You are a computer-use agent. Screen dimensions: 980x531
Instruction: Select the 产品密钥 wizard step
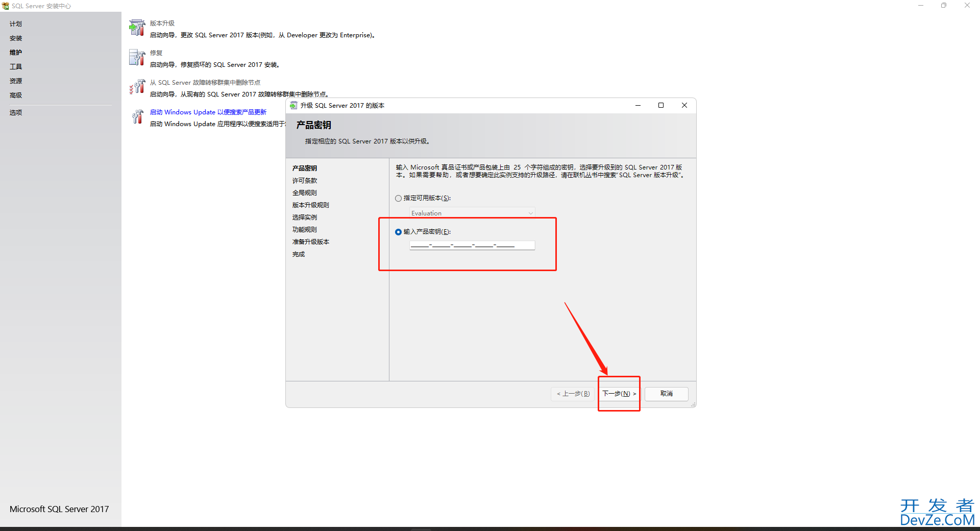pyautogui.click(x=305, y=168)
